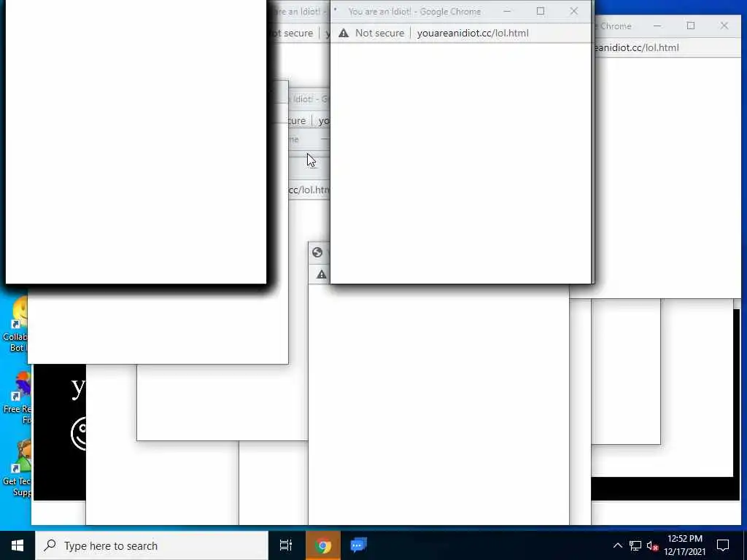The height and width of the screenshot is (560, 747).
Task: Click the front window's Not secure warning icon
Action: pos(344,33)
